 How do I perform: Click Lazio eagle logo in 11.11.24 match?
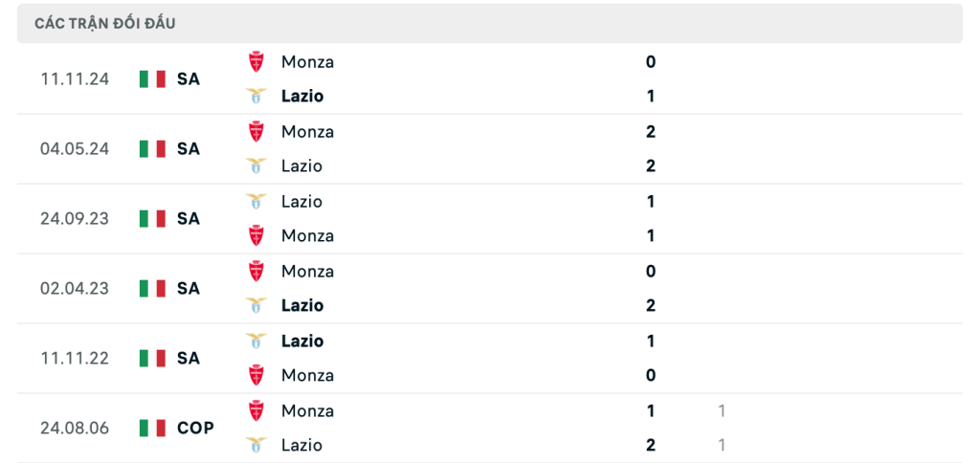[x=256, y=97]
